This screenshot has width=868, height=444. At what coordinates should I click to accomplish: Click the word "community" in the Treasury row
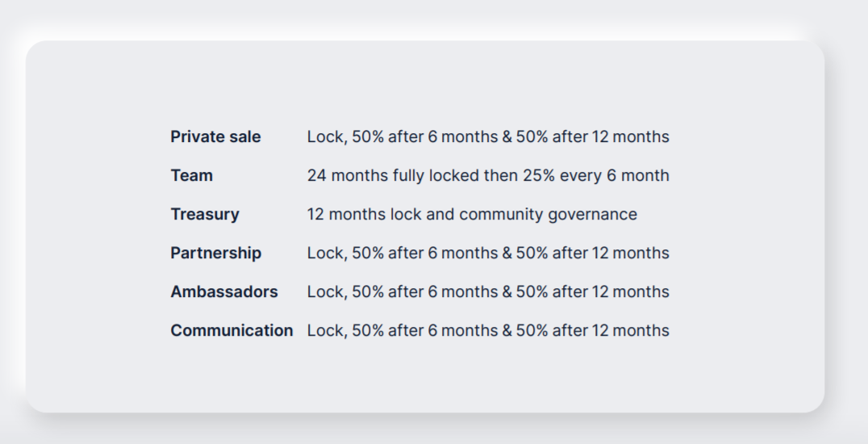click(x=502, y=215)
